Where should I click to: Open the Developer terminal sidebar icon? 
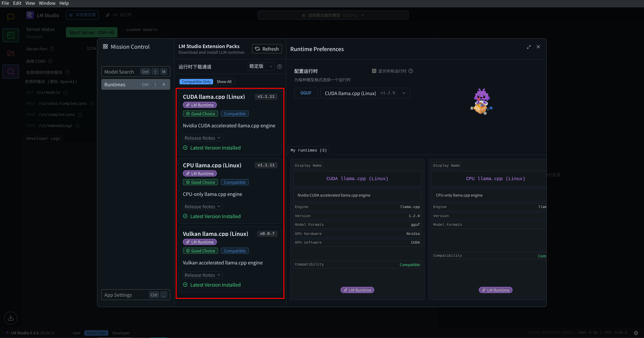11,35
